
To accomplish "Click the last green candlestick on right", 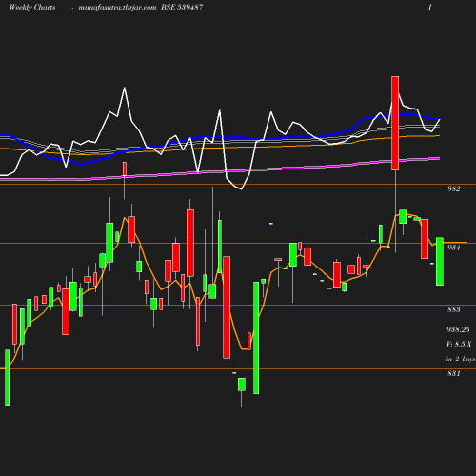I will click(x=440, y=261).
